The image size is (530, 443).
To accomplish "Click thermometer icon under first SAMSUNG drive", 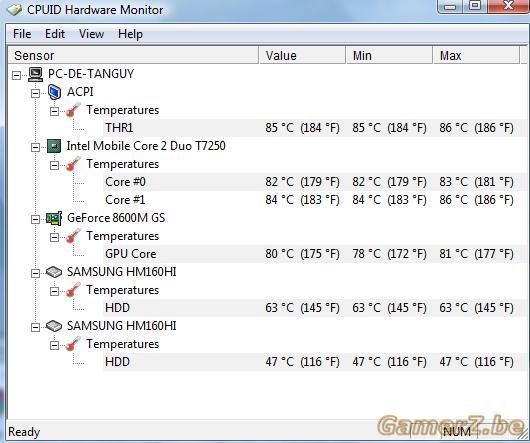I will click(x=73, y=290).
